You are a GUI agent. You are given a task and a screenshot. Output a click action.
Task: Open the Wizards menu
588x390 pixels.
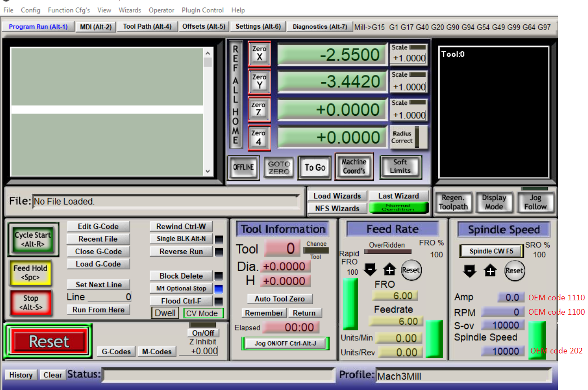[x=130, y=10]
